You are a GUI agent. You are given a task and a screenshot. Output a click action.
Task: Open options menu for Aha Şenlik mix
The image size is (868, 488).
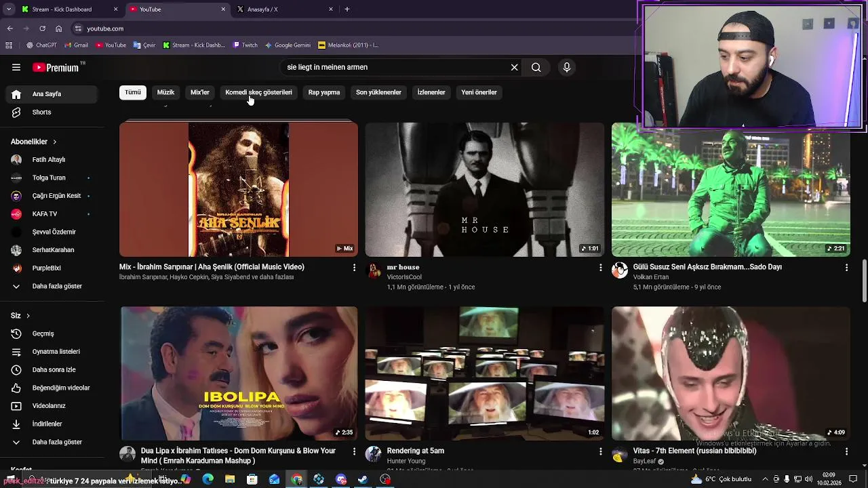pyautogui.click(x=354, y=268)
